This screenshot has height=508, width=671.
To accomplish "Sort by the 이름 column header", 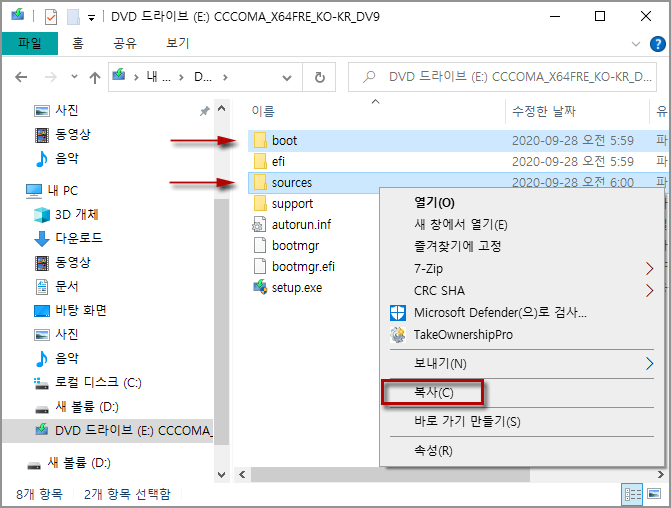I will [263, 111].
